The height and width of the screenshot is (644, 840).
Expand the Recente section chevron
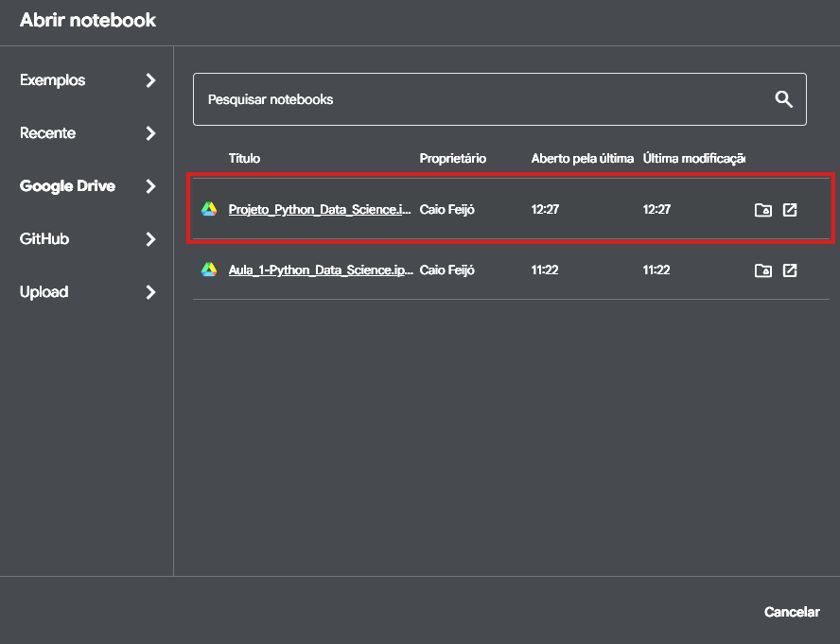[151, 133]
